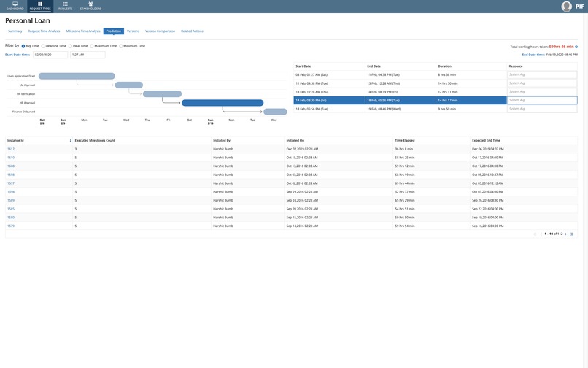
Task: Click the Duration column header
Action: click(445, 66)
